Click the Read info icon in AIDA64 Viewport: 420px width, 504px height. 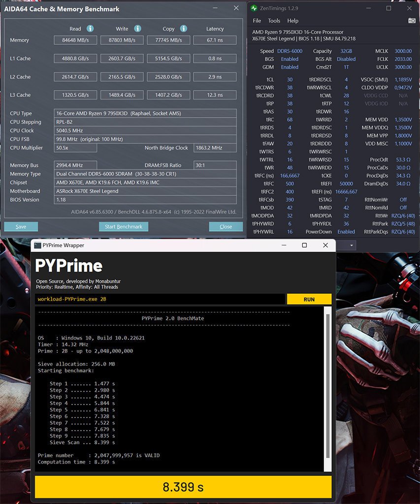[90, 29]
